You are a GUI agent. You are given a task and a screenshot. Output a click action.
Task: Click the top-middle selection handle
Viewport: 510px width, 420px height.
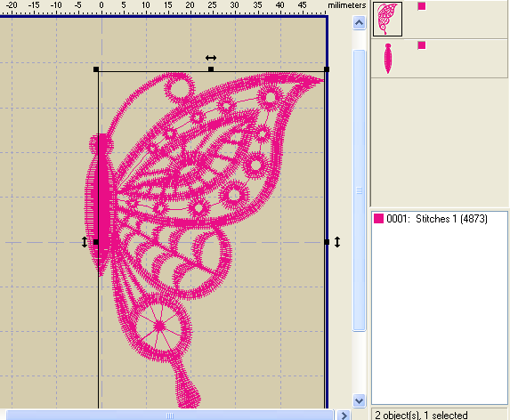(211, 69)
